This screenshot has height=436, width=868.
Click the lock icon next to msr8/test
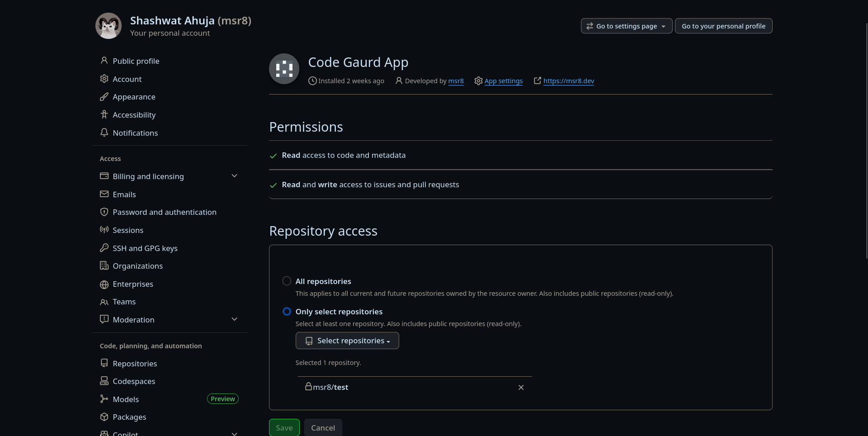coord(308,386)
